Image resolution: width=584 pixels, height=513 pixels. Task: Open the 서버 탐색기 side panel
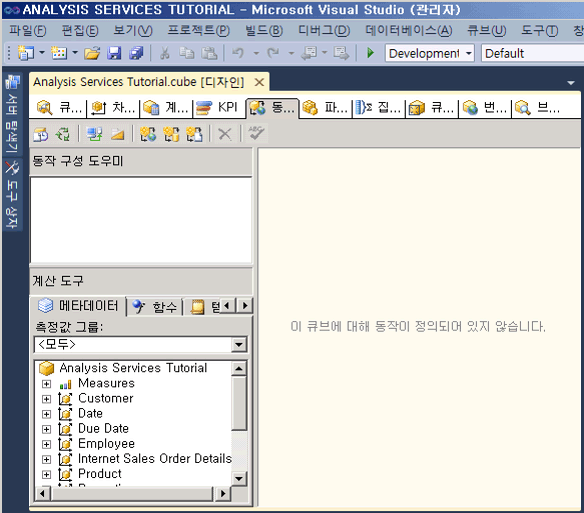(12, 113)
